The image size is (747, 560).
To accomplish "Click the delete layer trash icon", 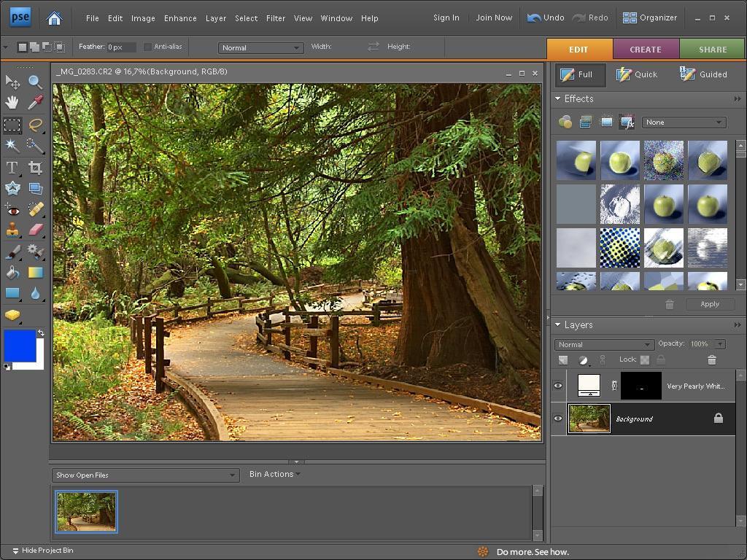I will [713, 359].
